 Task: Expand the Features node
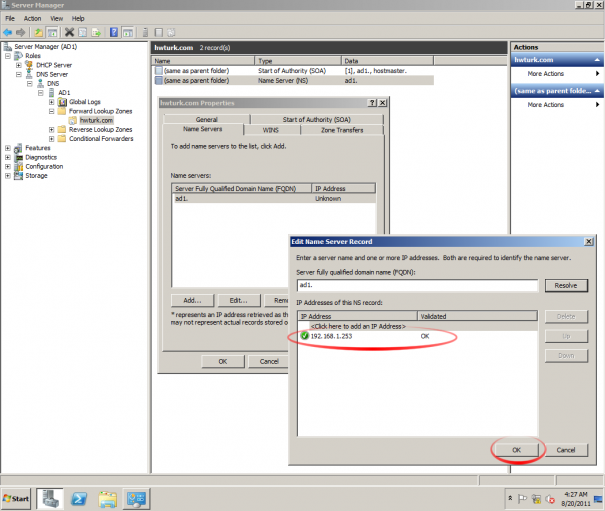[x=8, y=148]
